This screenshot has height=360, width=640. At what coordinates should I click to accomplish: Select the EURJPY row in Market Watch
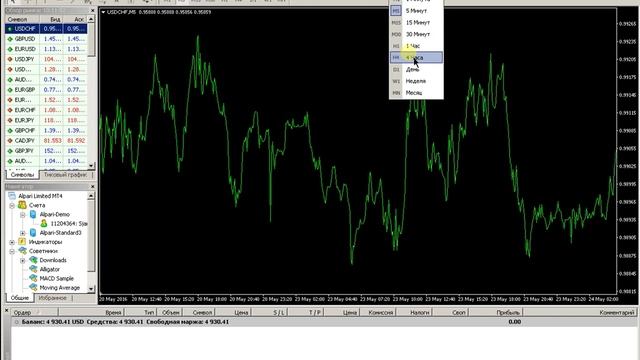[x=46, y=120]
